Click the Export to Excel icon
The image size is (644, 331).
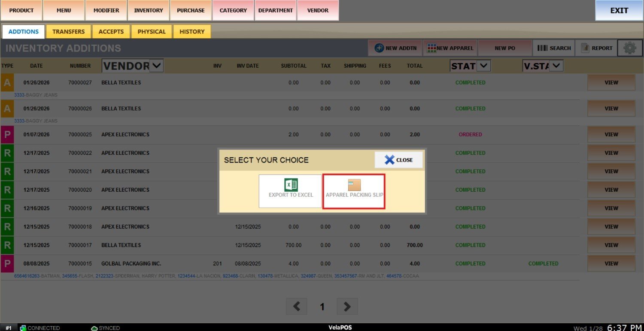291,185
